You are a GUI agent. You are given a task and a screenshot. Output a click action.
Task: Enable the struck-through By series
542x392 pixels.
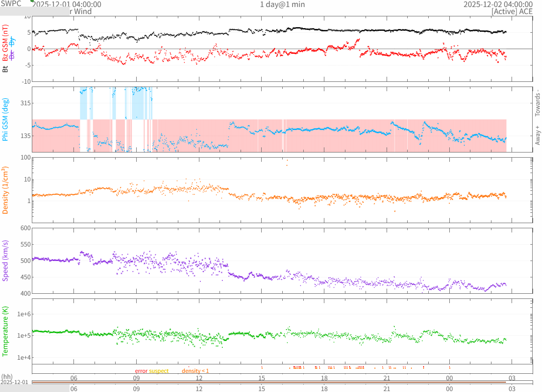coord(13,42)
